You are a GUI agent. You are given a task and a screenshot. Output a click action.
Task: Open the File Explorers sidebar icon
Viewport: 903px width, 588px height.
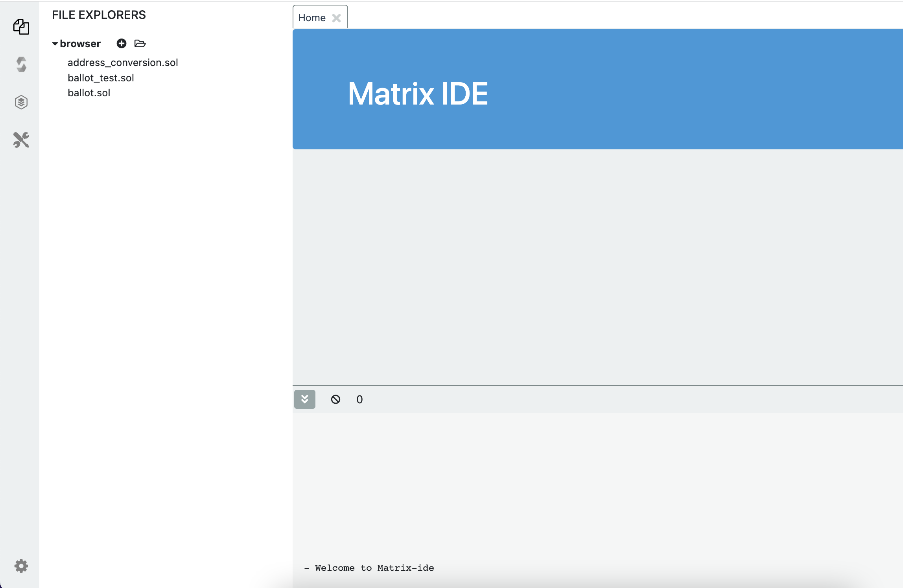pos(21,27)
